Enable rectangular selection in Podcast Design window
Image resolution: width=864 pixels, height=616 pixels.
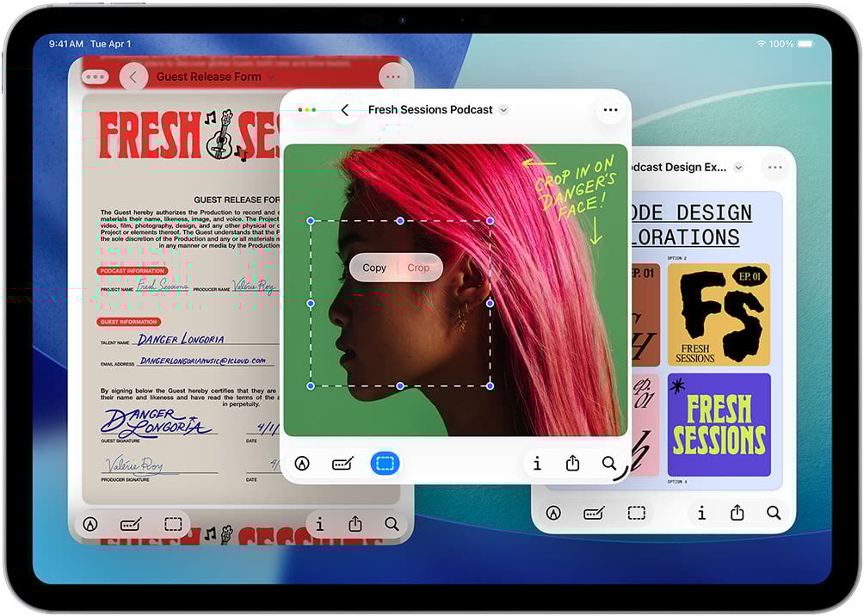click(x=637, y=513)
